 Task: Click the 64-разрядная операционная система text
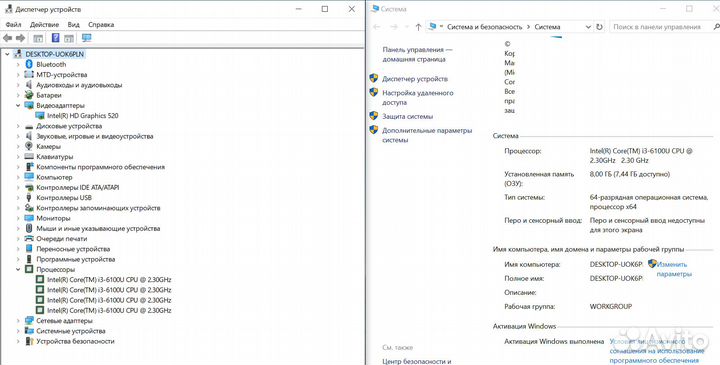point(648,197)
